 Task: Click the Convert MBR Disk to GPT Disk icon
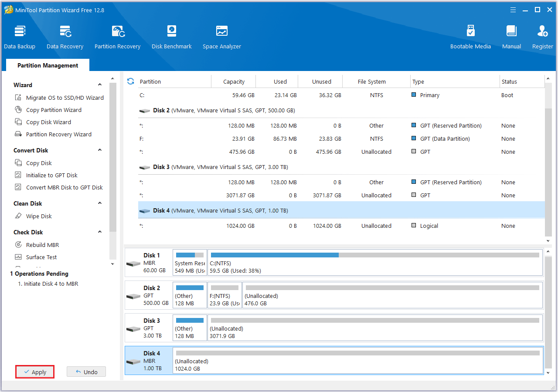coord(18,187)
